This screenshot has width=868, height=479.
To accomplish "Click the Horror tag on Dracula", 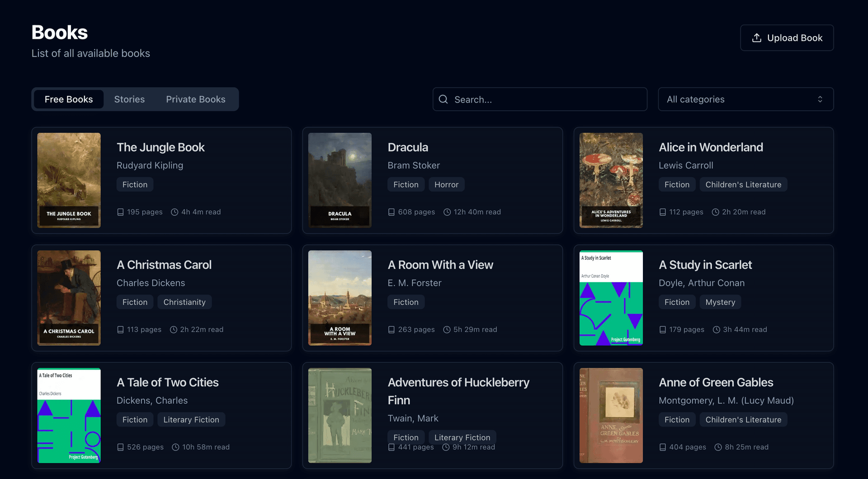I will pyautogui.click(x=446, y=185).
